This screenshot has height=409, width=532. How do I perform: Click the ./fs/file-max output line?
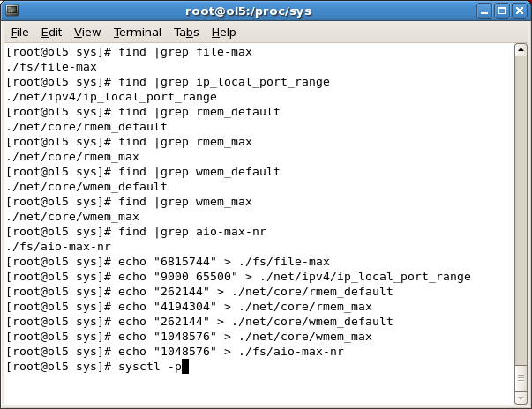tap(51, 67)
